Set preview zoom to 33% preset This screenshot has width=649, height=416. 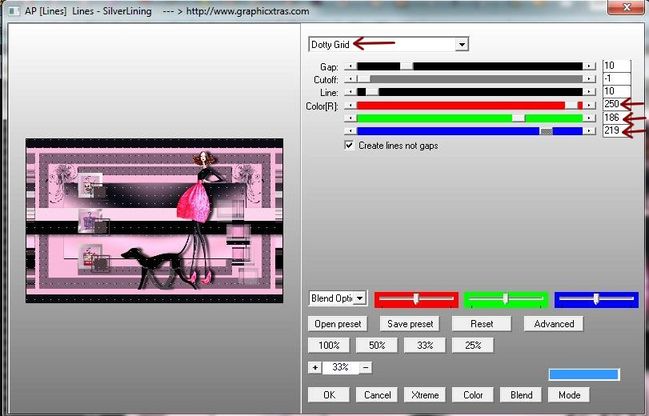click(425, 345)
